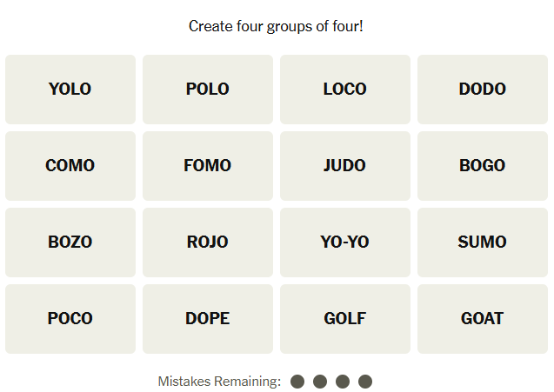Select the JUDO word tile
This screenshot has height=392, width=554.
coord(345,166)
